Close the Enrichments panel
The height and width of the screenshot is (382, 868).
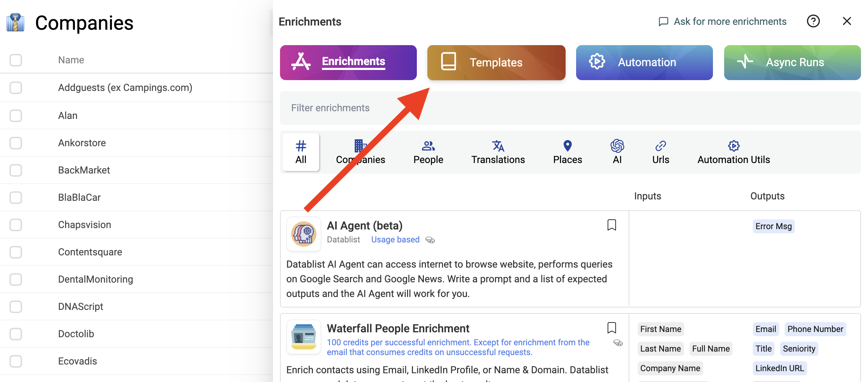pyautogui.click(x=847, y=21)
